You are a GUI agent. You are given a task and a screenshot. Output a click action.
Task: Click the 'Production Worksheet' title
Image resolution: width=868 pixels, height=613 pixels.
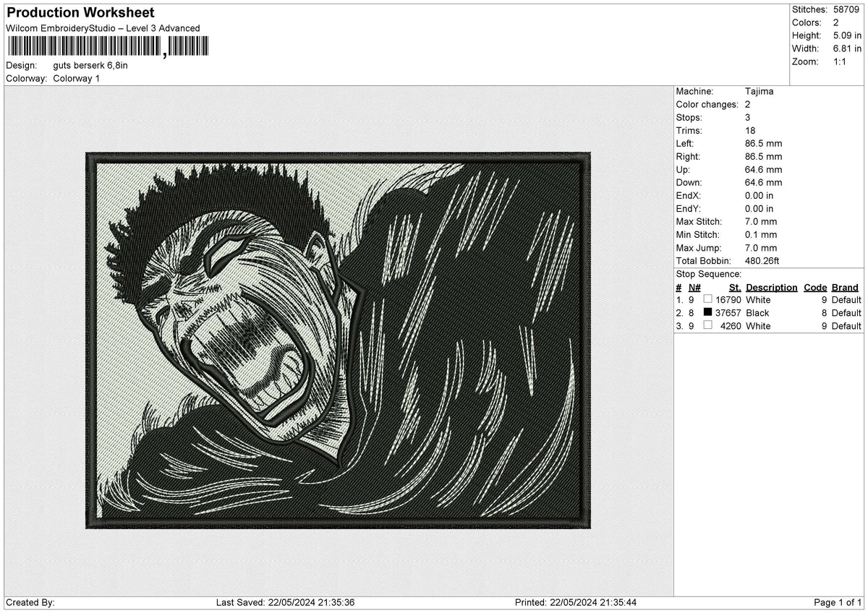tap(80, 13)
